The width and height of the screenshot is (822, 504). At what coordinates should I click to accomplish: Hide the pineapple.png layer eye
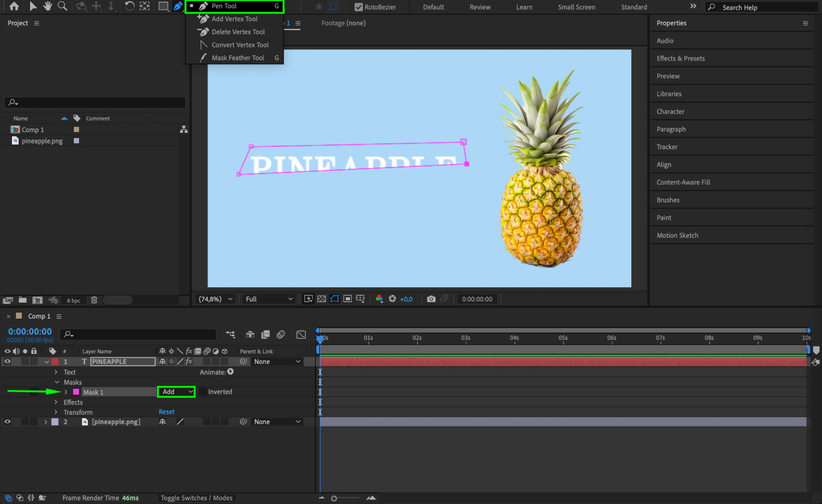(7, 422)
